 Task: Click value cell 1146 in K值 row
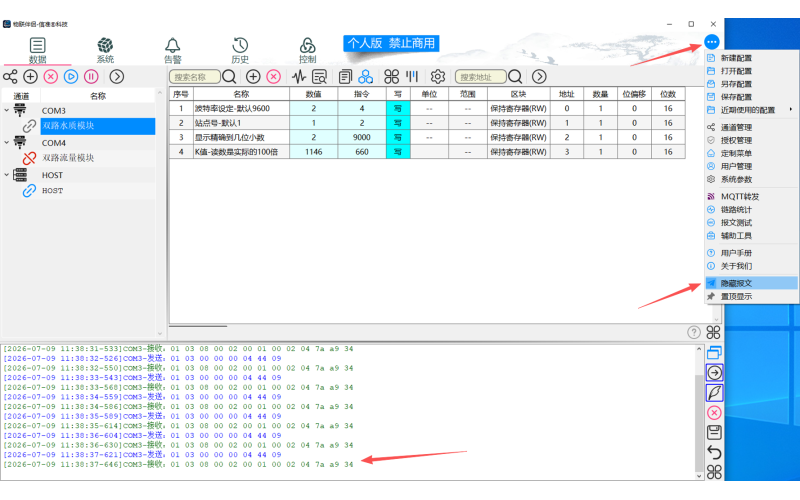pyautogui.click(x=313, y=152)
